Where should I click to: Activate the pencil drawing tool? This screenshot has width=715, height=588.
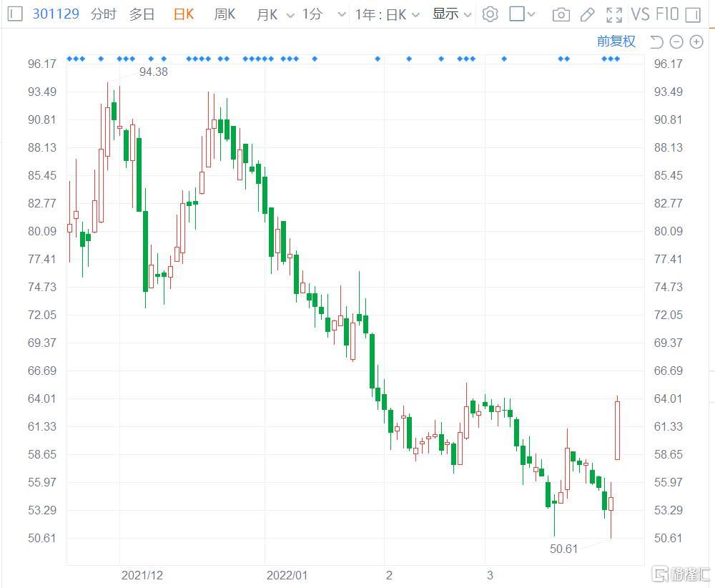(587, 15)
